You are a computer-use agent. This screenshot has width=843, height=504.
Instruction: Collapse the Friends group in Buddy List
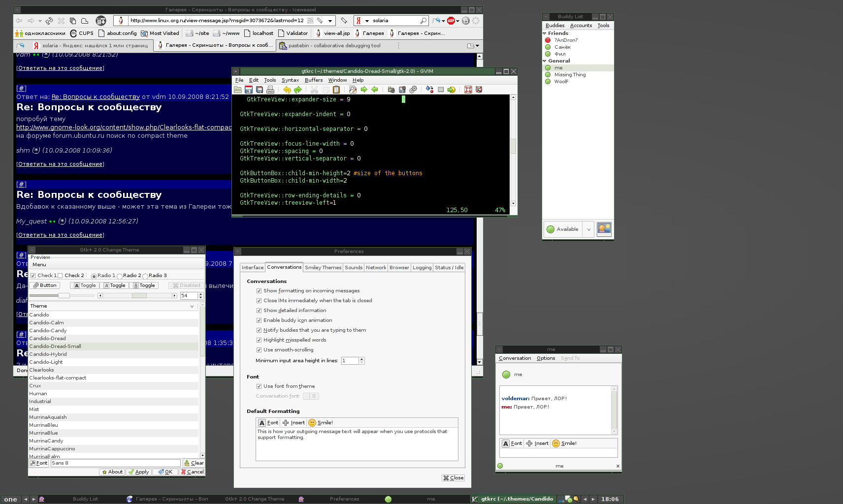[x=545, y=33]
